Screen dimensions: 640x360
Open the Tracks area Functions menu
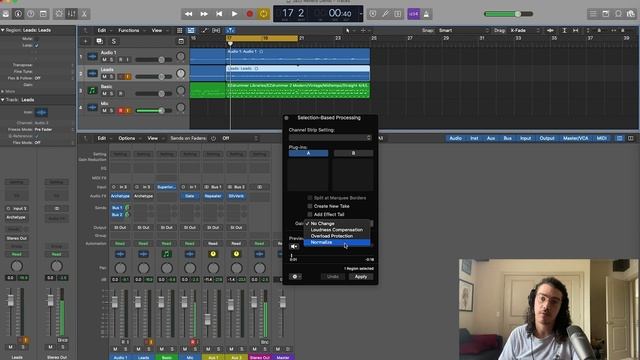click(129, 30)
